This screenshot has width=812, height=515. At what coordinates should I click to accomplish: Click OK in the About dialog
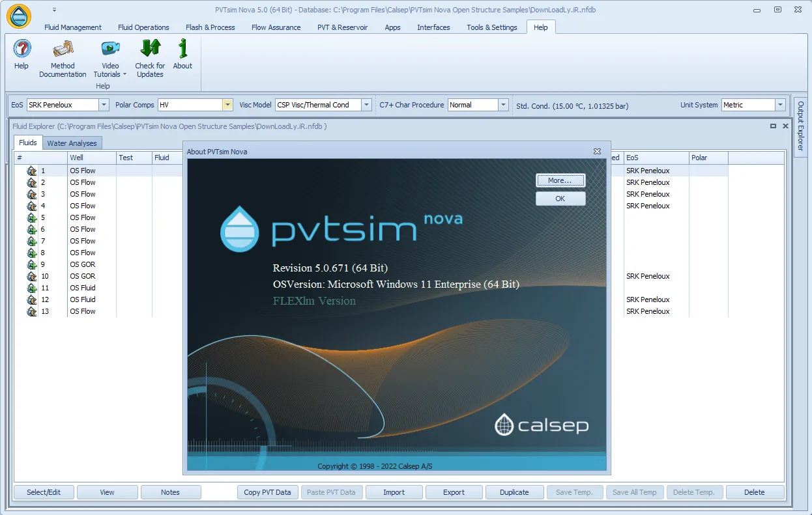(x=560, y=199)
